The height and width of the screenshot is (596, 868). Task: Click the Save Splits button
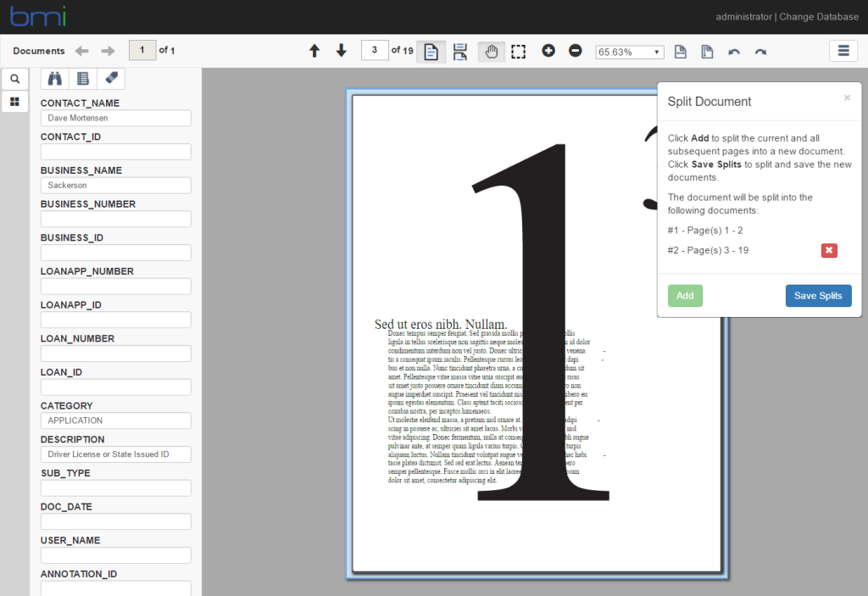pyautogui.click(x=818, y=296)
